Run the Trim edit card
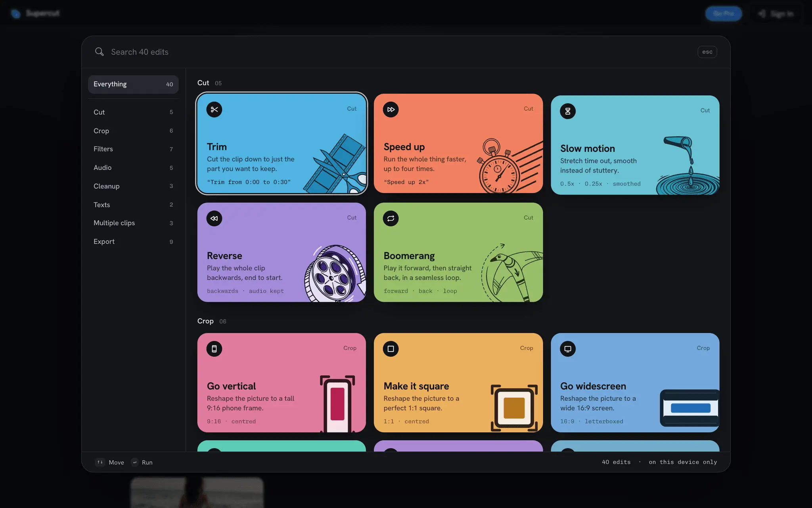 (x=282, y=143)
